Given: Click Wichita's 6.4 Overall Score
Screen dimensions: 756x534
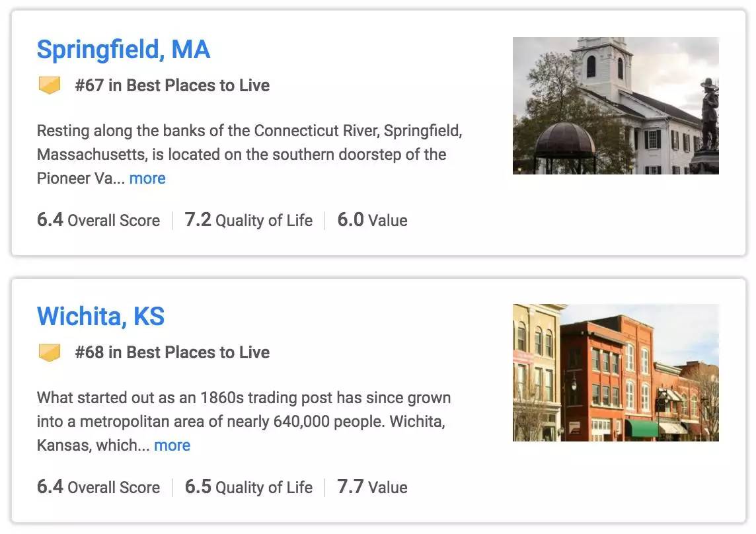Looking at the screenshot, I should (98, 486).
